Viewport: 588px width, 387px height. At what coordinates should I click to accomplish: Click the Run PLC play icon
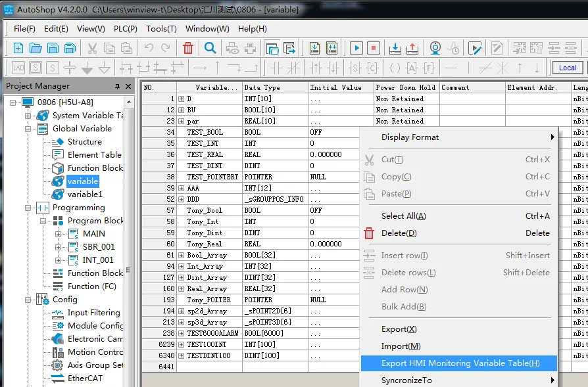coord(356,48)
